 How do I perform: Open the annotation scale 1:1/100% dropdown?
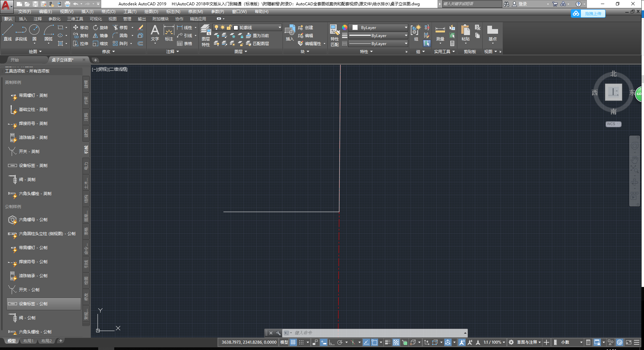click(x=494, y=342)
